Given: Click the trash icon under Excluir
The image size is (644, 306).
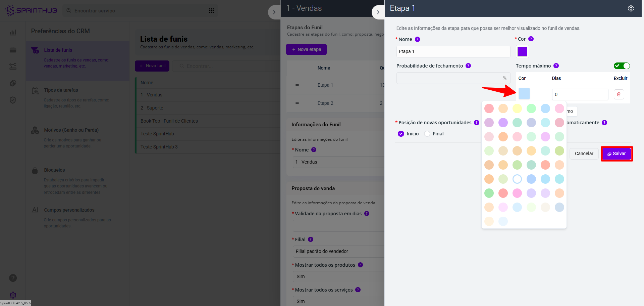Looking at the screenshot, I should click(x=619, y=94).
